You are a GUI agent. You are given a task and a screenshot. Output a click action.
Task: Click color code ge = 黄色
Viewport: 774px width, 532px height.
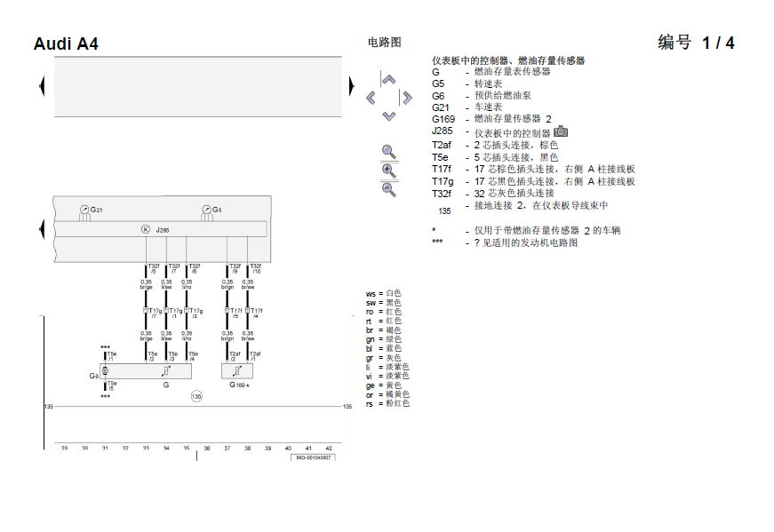pyautogui.click(x=384, y=385)
